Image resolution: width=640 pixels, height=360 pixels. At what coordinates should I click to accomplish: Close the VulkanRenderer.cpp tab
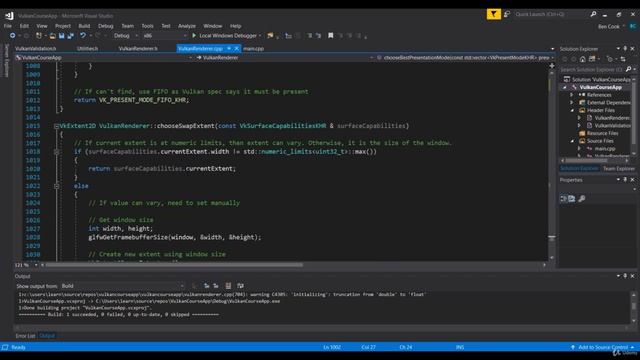tap(236, 49)
